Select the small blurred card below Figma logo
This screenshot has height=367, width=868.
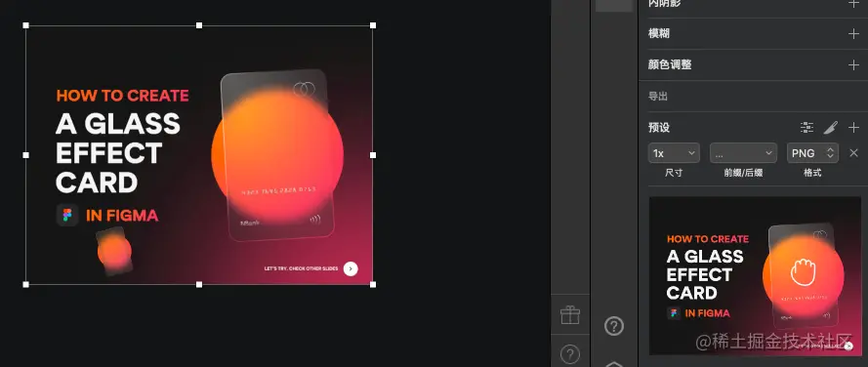114,251
